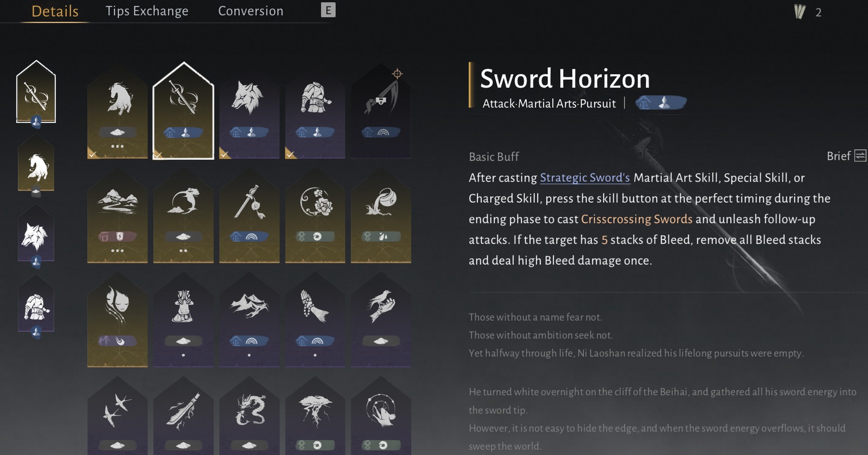868x455 pixels.
Task: Click the E key shortcut button
Action: click(328, 10)
